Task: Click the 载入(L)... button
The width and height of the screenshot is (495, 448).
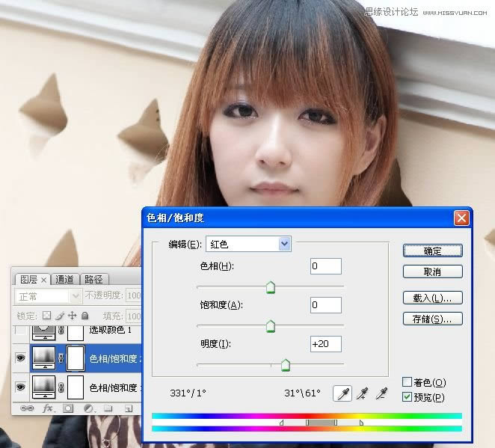Action: click(432, 298)
